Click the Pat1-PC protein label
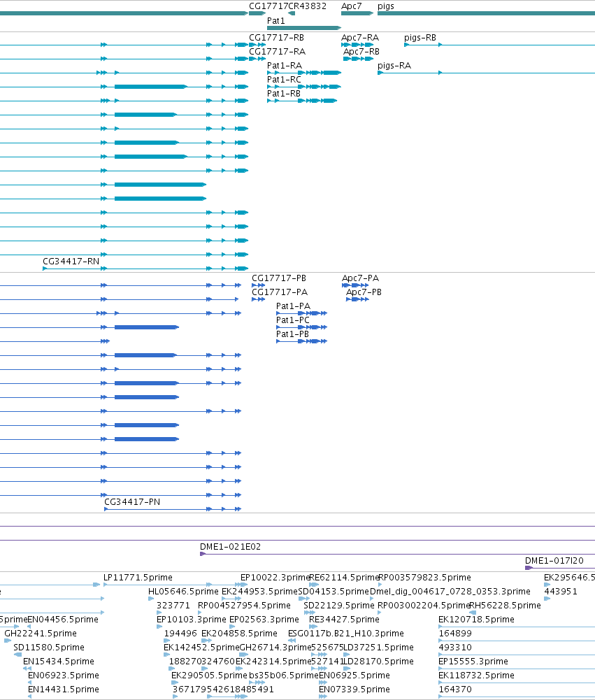Image resolution: width=595 pixels, height=700 pixels. pyautogui.click(x=293, y=320)
